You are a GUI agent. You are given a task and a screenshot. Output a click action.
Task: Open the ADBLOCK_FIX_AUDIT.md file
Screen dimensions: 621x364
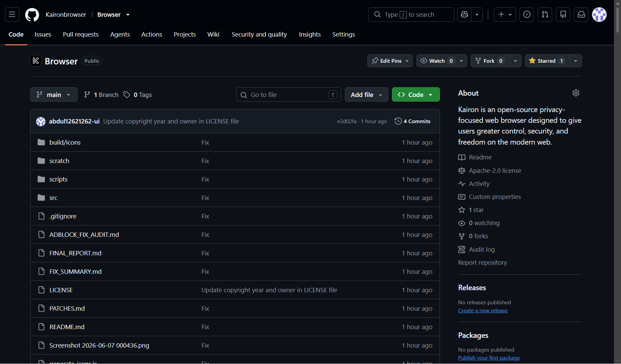[84, 235]
